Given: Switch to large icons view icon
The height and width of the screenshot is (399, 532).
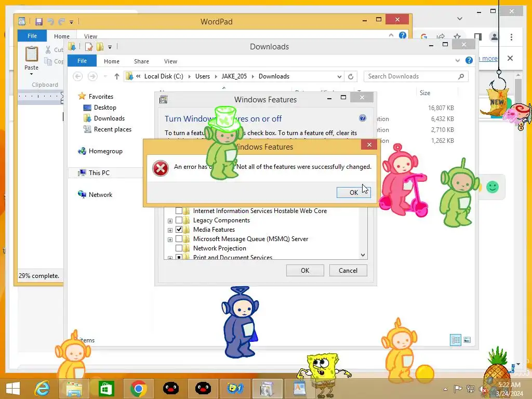Looking at the screenshot, I should point(467,340).
